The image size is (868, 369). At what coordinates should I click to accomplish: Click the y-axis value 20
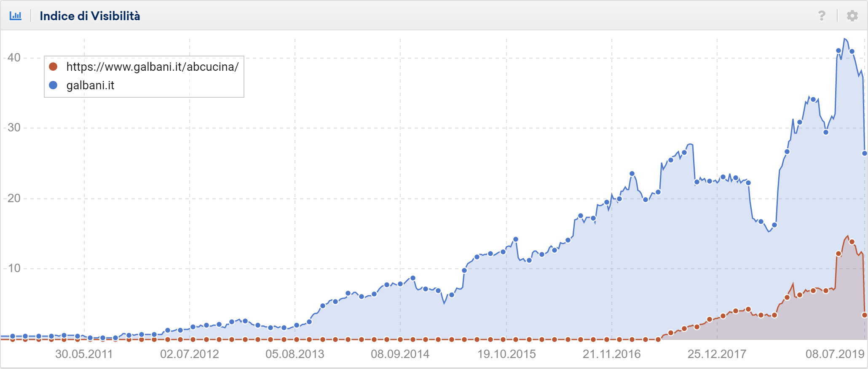(x=14, y=198)
